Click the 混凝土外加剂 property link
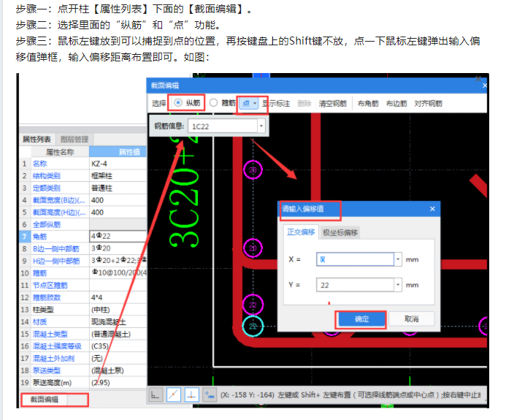Image resolution: width=506 pixels, height=420 pixels. point(53,359)
